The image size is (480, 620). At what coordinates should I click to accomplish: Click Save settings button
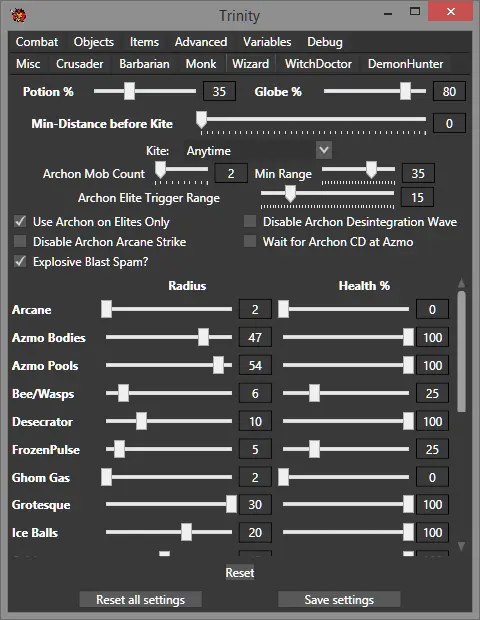(x=339, y=599)
